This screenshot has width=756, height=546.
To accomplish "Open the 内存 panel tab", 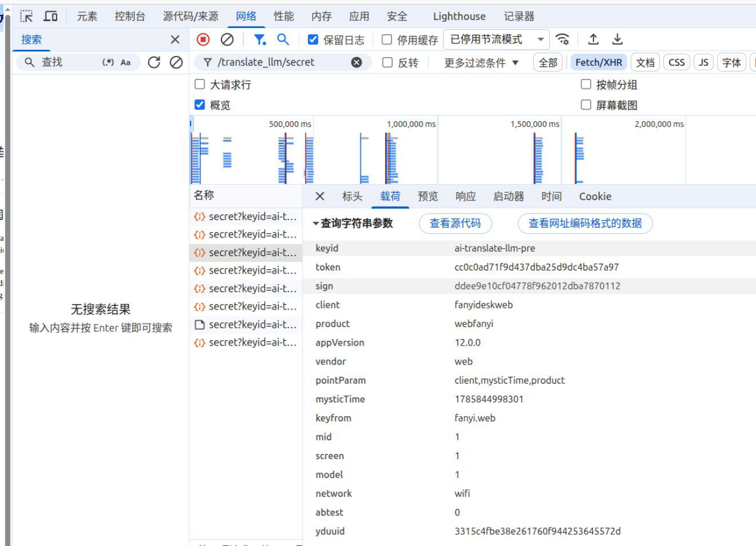I will [x=322, y=17].
